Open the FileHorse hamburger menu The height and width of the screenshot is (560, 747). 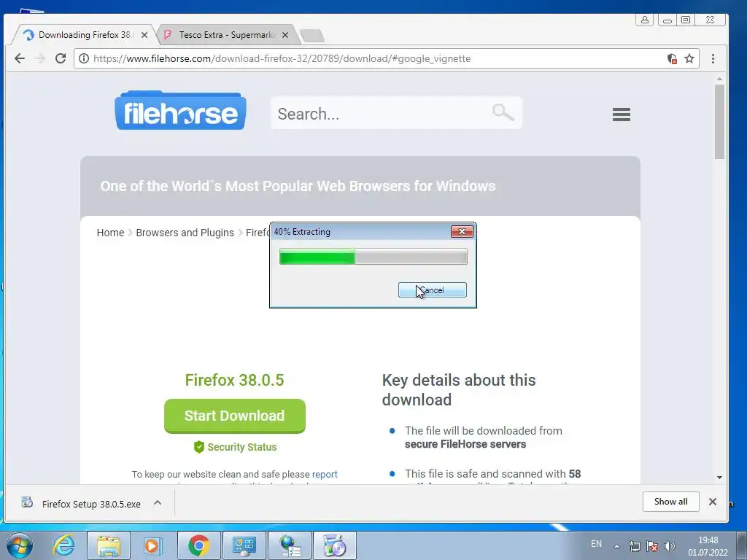[622, 114]
